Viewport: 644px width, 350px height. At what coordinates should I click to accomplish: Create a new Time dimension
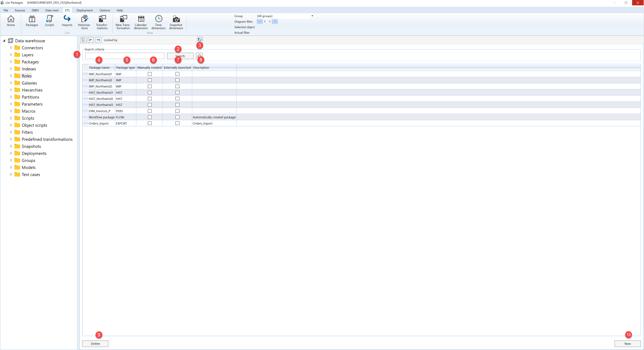coord(158,22)
